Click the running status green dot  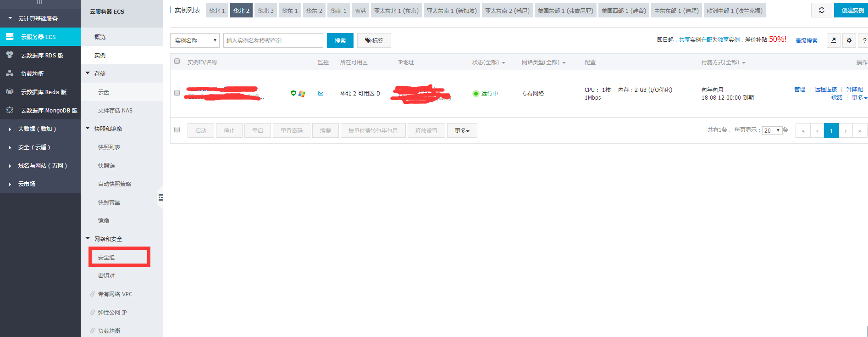tap(475, 93)
